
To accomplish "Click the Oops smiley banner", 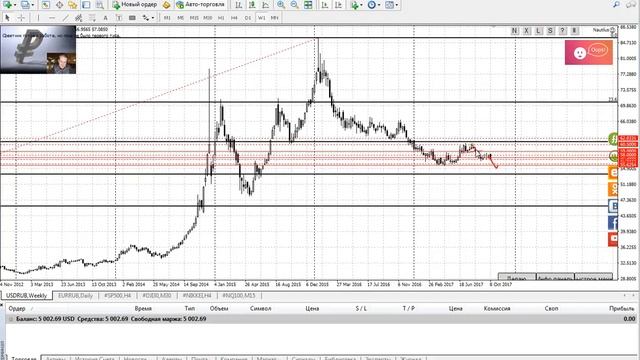I will pos(589,52).
